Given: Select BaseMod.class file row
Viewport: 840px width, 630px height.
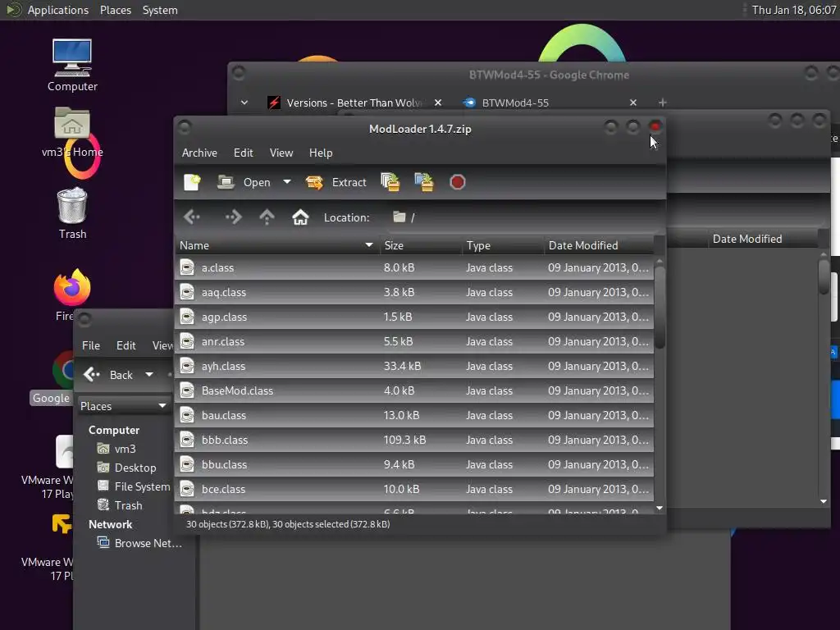Looking at the screenshot, I should pyautogui.click(x=413, y=390).
